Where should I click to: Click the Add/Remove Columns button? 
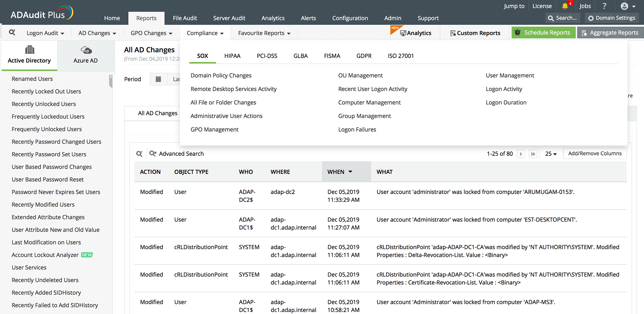pyautogui.click(x=594, y=153)
